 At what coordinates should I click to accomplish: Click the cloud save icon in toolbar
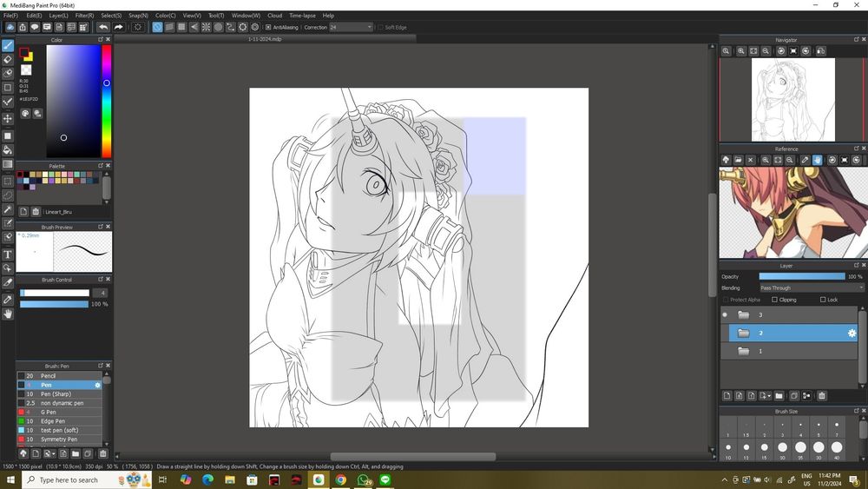click(10, 27)
